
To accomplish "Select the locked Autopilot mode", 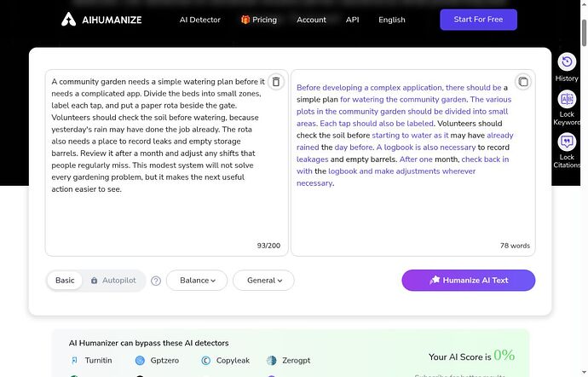I will point(113,281).
